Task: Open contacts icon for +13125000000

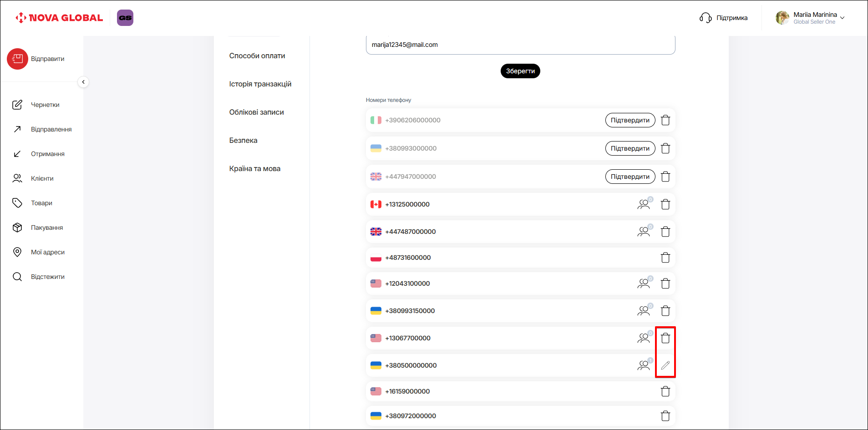Action: coord(644,204)
